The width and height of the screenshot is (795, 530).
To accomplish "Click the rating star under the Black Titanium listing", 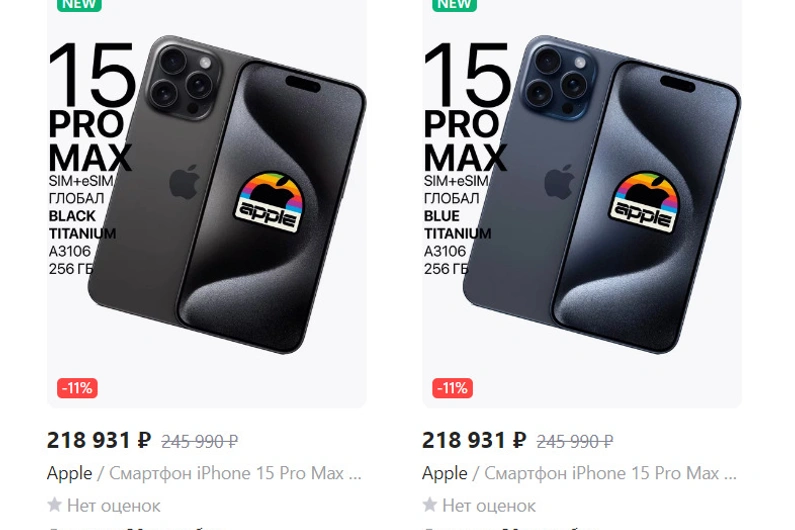I will click(x=54, y=505).
